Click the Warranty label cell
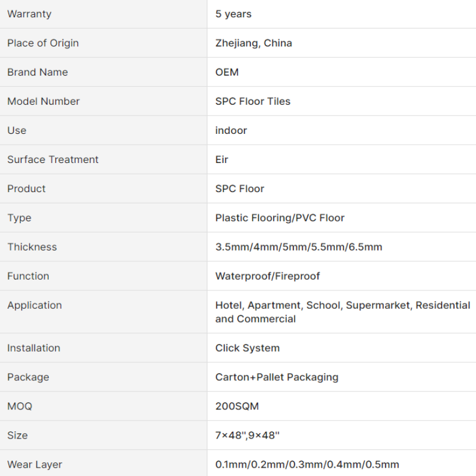Screen dimensions: 476x476 pos(103,14)
